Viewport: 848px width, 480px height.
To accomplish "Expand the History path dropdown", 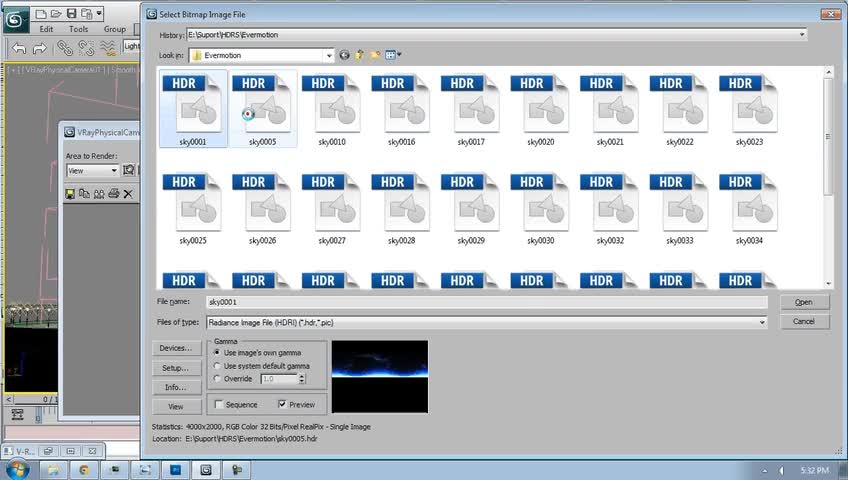I will [801, 35].
